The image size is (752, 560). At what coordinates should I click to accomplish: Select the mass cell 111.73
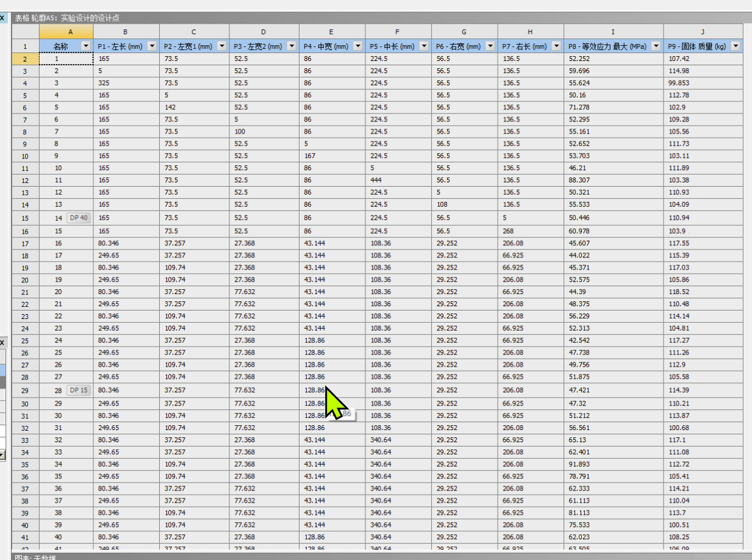click(703, 144)
